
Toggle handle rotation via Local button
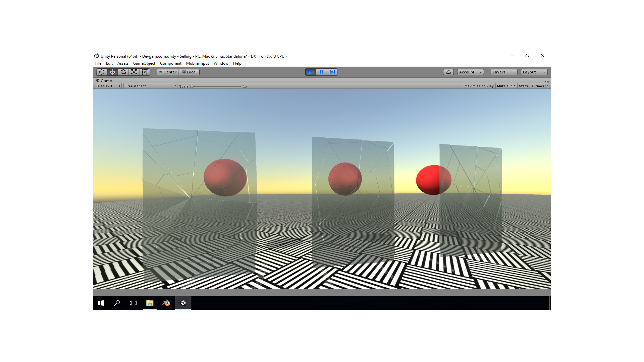(189, 72)
